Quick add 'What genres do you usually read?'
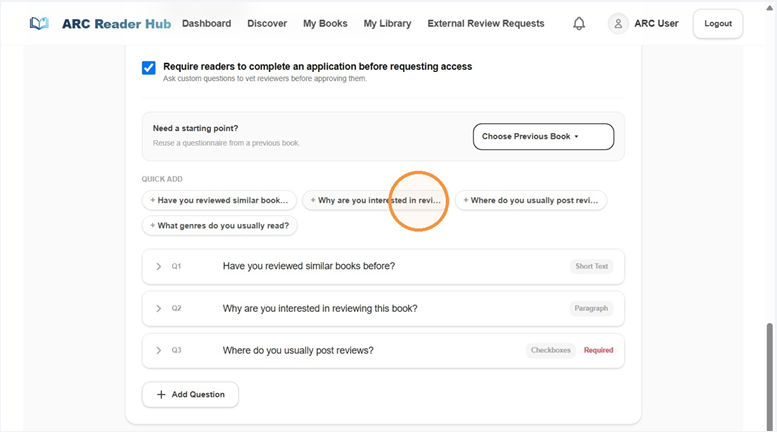Viewport: 777px width, 432px height. pyautogui.click(x=220, y=225)
